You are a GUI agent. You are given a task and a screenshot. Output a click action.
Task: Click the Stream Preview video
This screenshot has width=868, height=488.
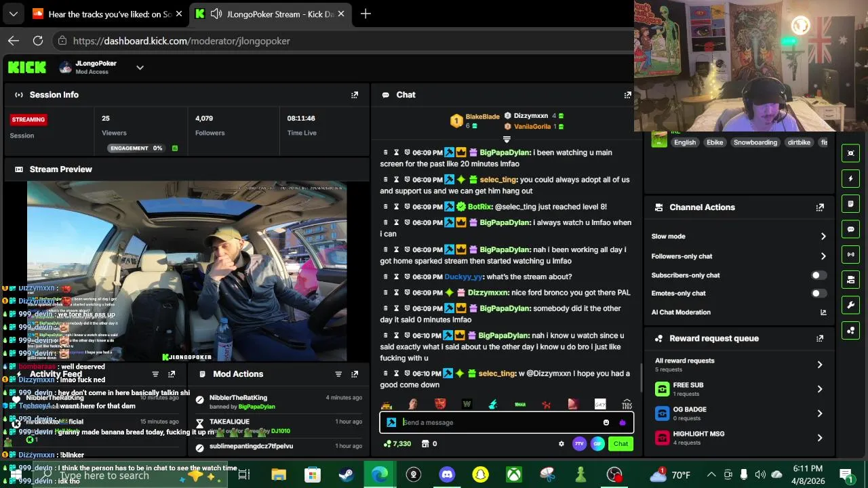point(186,271)
